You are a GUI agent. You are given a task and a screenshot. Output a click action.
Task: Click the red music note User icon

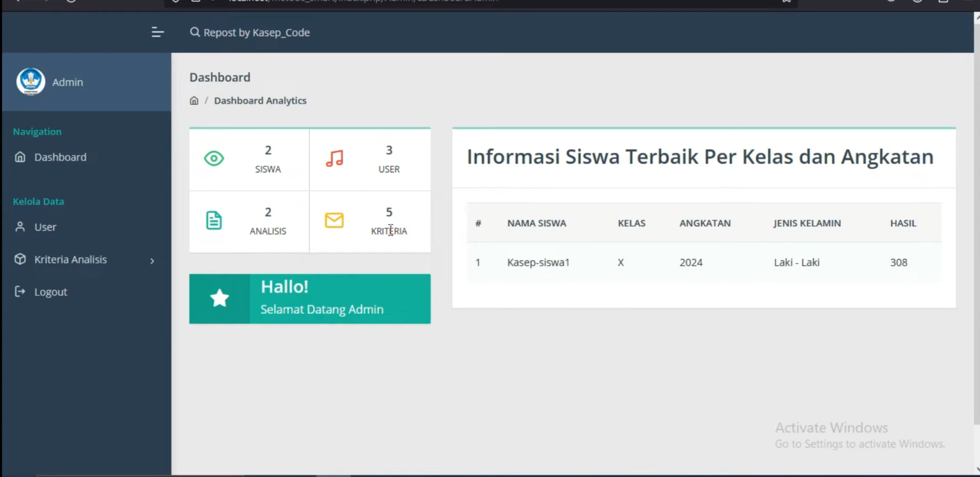click(334, 158)
